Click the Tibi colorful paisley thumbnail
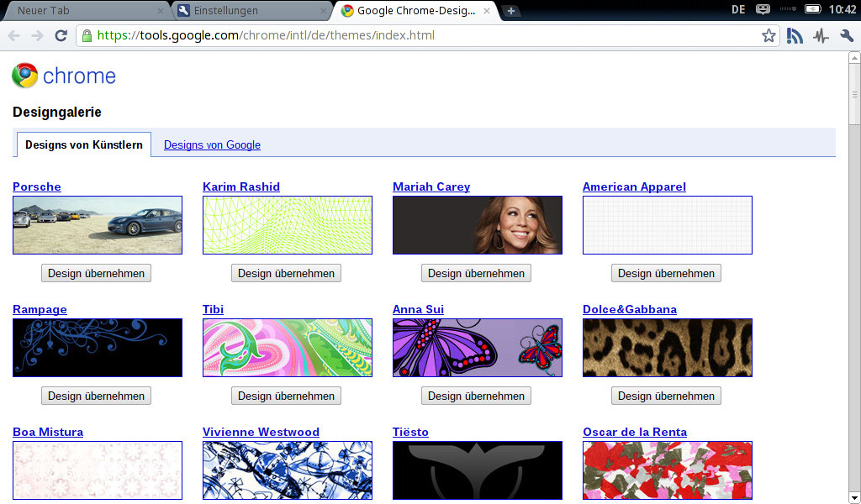The width and height of the screenshot is (861, 504). [x=288, y=348]
